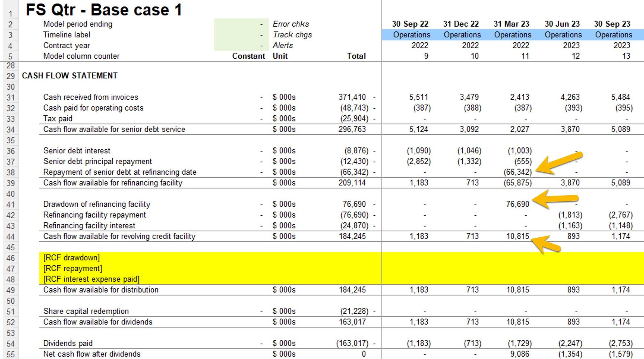Click row header 55

10,354
